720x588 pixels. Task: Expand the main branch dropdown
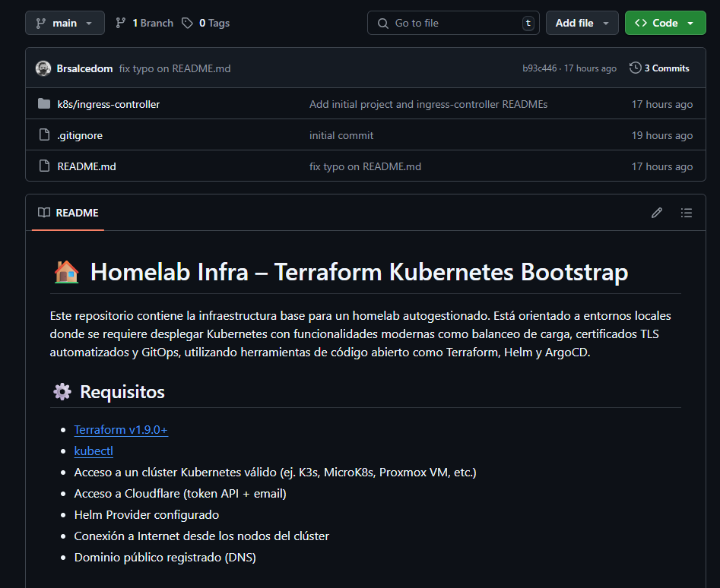tap(65, 23)
